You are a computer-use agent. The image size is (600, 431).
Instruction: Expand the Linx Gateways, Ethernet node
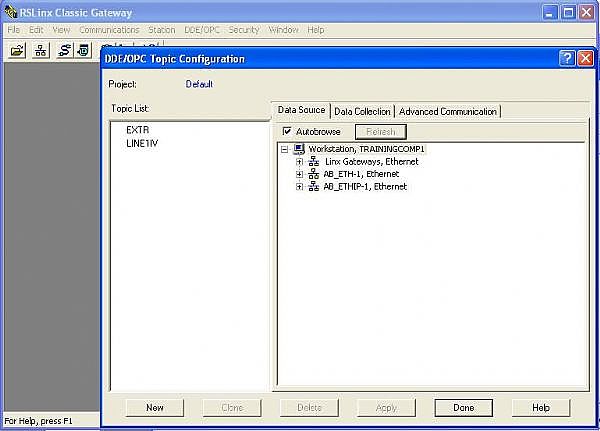(299, 162)
